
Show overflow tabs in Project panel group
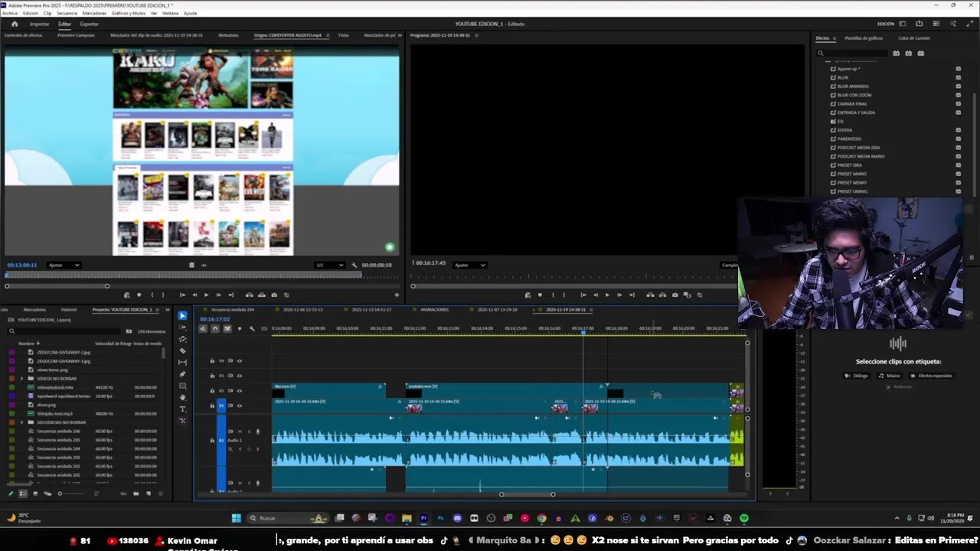coord(168,310)
